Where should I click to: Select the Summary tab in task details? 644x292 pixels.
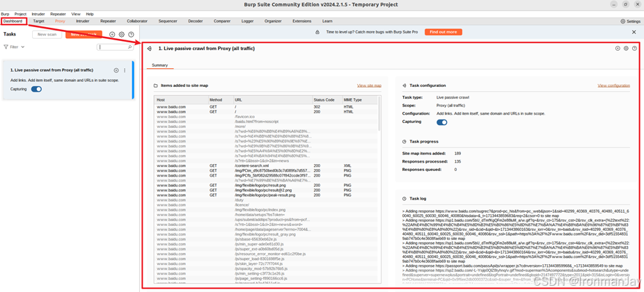[x=159, y=65]
